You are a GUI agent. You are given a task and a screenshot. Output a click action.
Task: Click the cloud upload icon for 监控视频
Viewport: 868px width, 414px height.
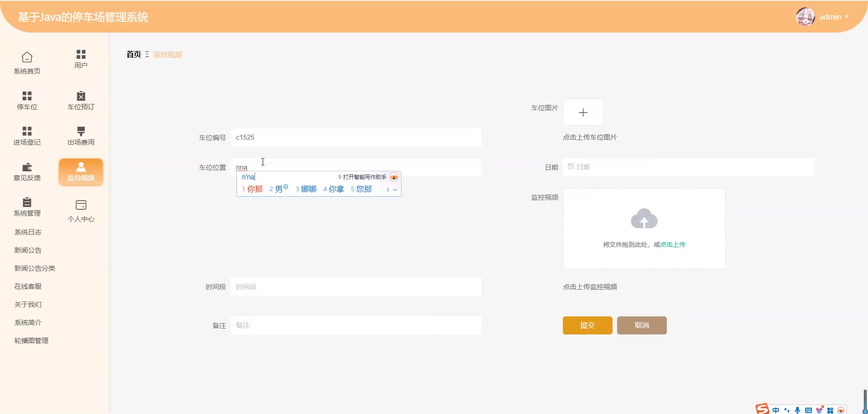click(x=644, y=219)
